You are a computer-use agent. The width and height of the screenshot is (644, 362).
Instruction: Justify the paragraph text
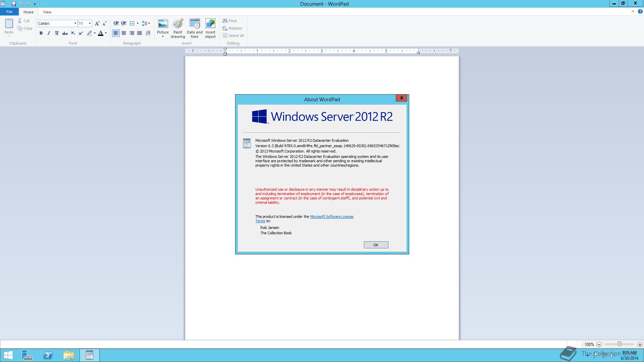(140, 33)
